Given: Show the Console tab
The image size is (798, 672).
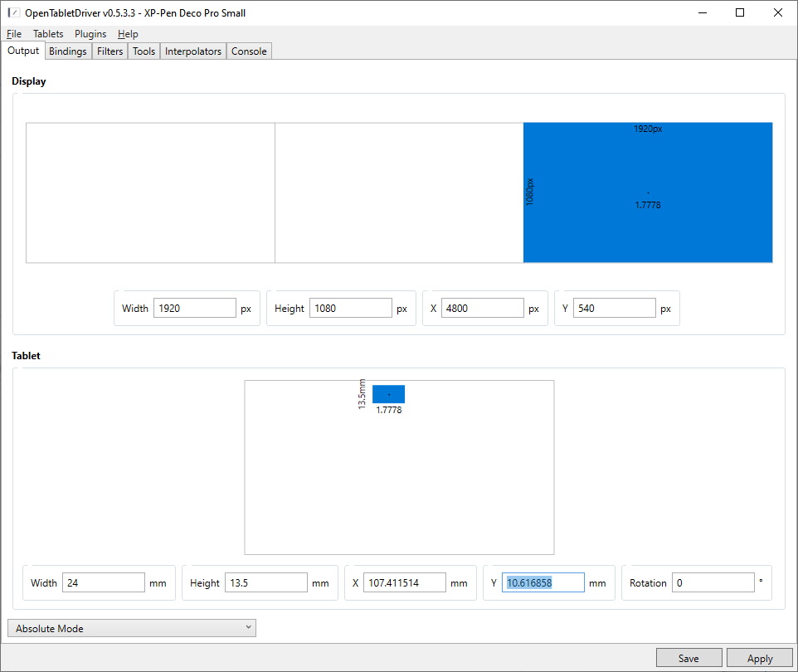Looking at the screenshot, I should 249,51.
